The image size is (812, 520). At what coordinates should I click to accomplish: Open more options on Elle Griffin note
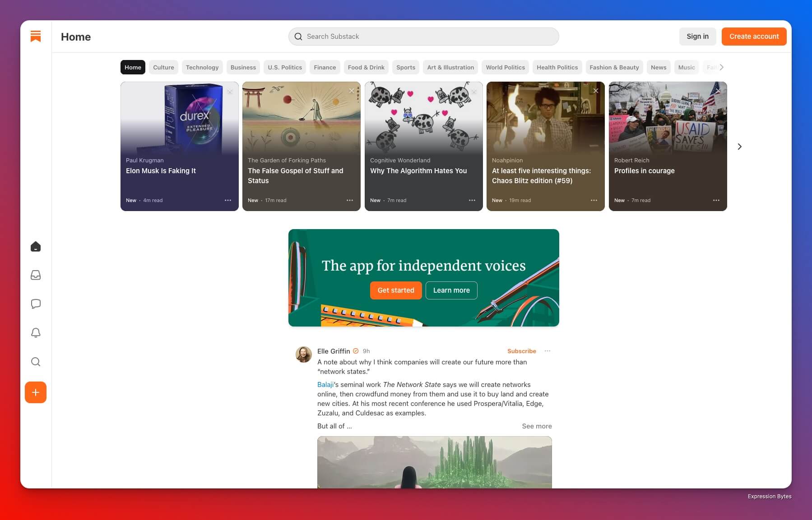click(548, 351)
